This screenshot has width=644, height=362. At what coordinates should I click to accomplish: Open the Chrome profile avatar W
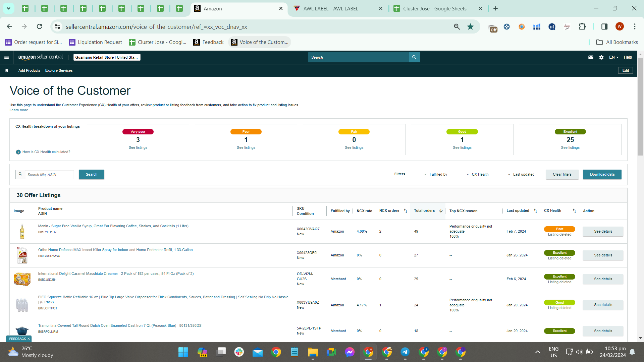pyautogui.click(x=620, y=26)
